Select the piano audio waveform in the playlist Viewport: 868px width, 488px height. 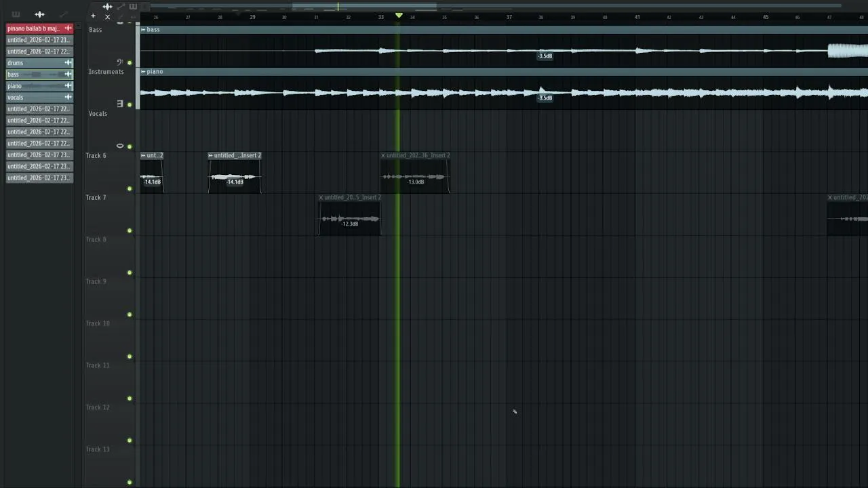[504, 93]
